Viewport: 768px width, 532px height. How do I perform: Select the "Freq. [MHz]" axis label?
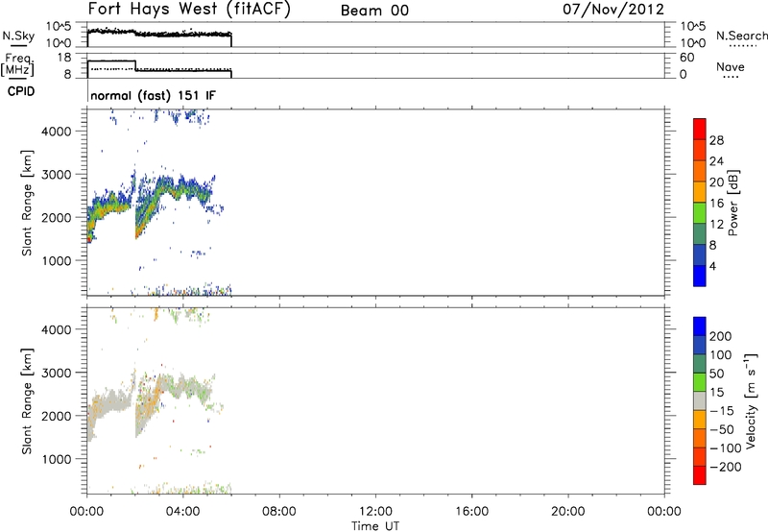[x=17, y=64]
